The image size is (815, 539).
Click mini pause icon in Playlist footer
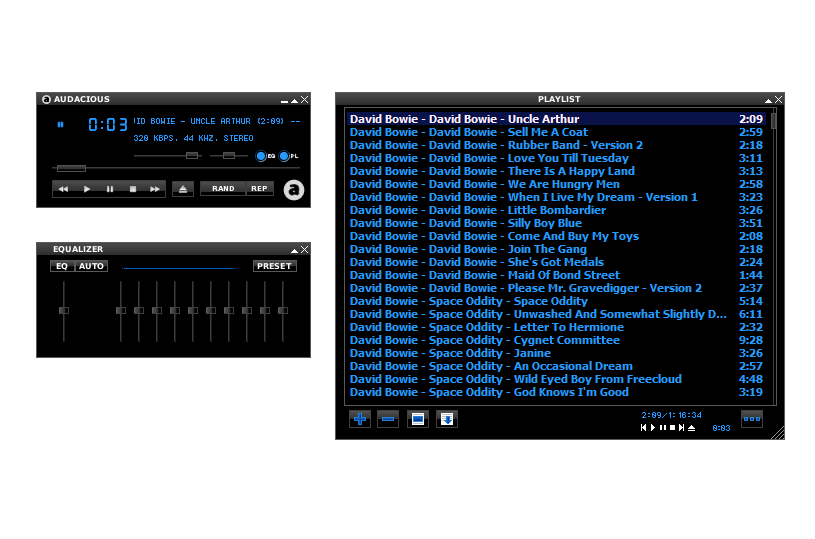pyautogui.click(x=663, y=428)
